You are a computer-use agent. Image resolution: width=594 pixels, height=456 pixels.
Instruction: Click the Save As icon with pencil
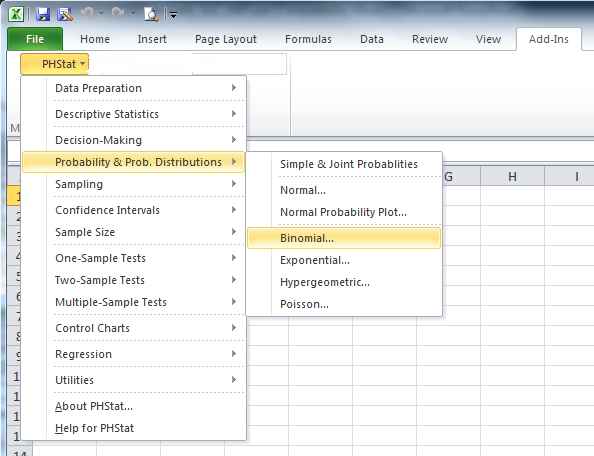(x=65, y=14)
